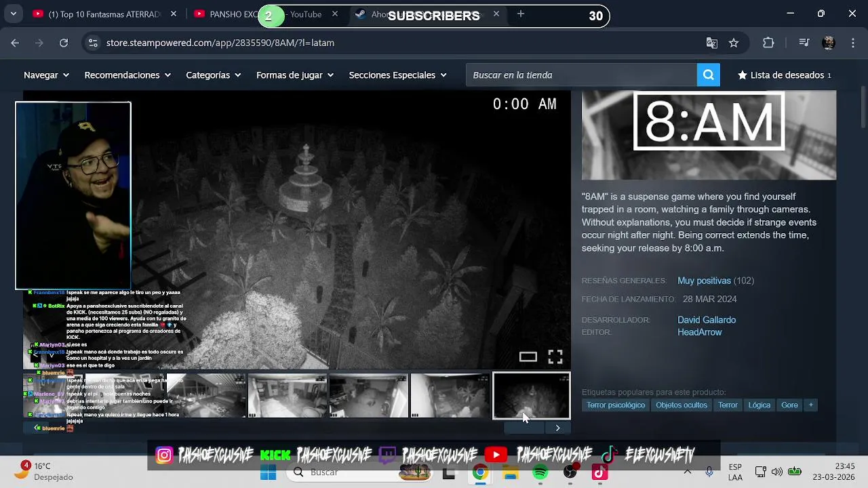Open the volume icon in the system tray

pos(777,472)
